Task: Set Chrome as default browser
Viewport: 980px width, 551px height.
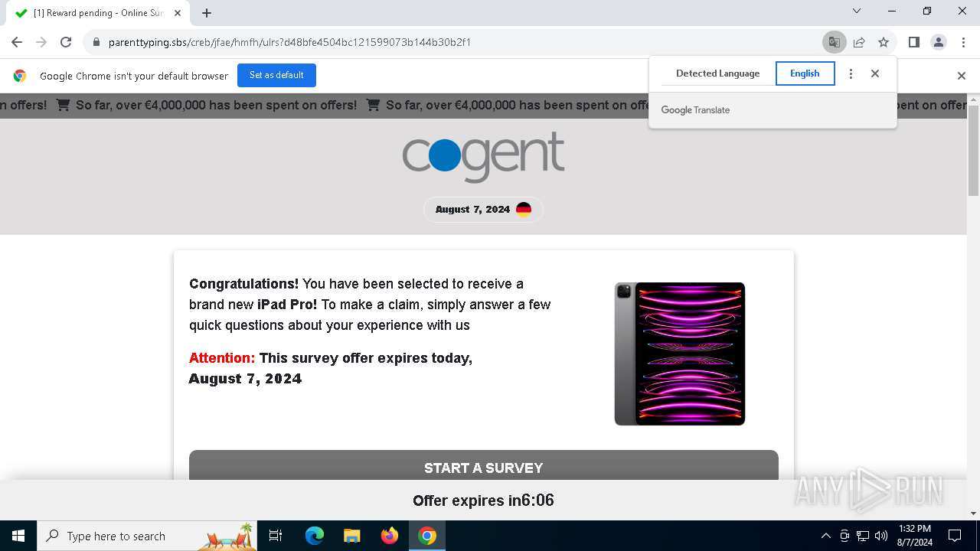Action: (x=276, y=75)
